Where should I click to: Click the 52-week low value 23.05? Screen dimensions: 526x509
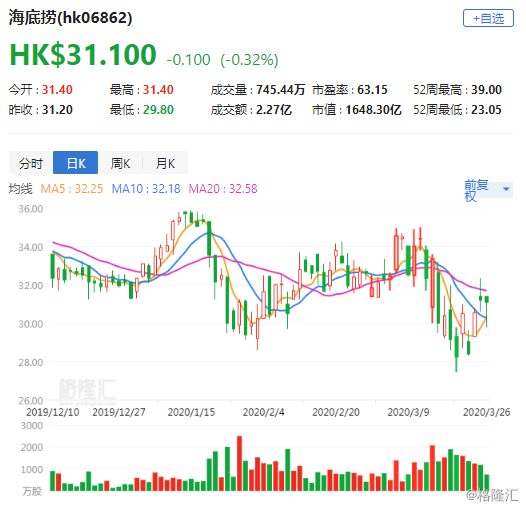tap(486, 110)
